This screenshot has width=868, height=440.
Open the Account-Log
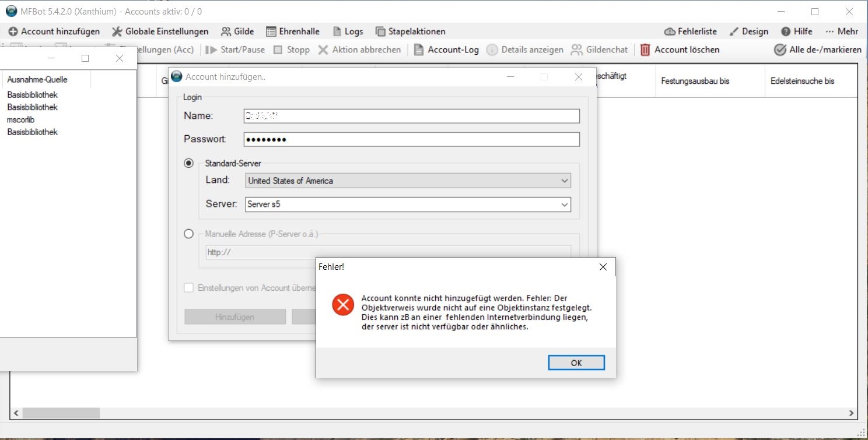(x=446, y=50)
